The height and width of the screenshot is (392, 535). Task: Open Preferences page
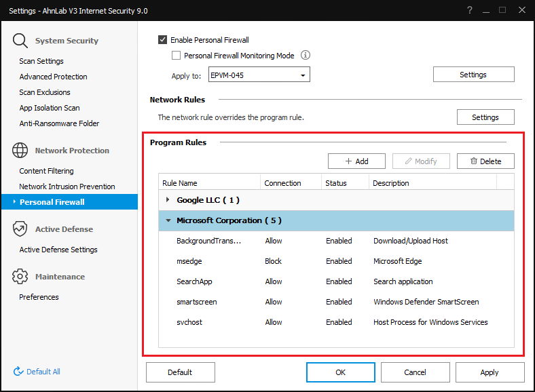39,297
